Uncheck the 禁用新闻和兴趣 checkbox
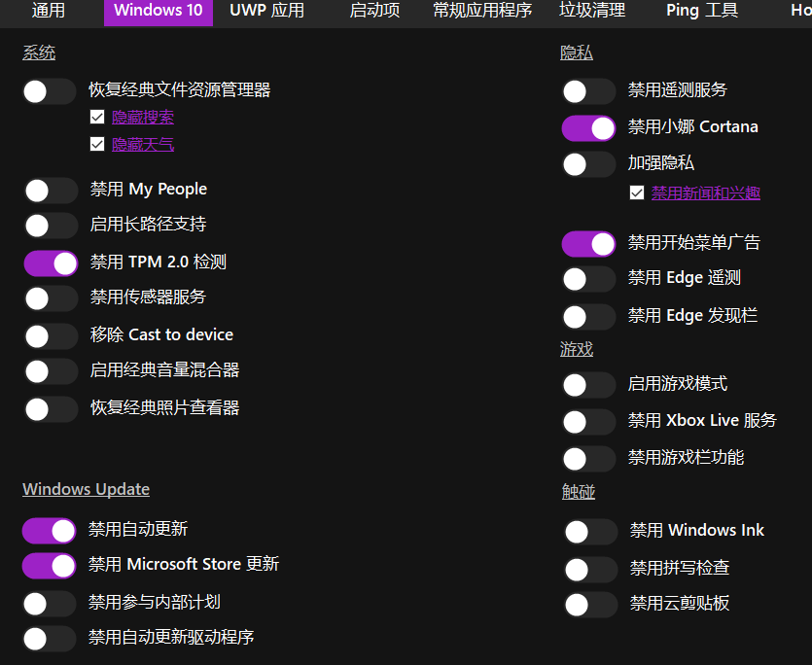Image resolution: width=812 pixels, height=665 pixels. click(x=639, y=192)
